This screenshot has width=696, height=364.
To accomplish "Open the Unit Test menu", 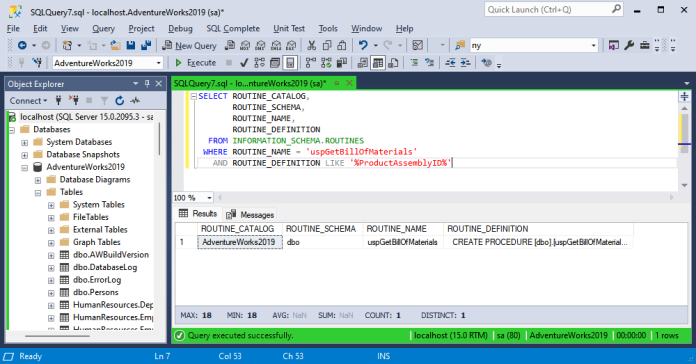I will point(289,28).
